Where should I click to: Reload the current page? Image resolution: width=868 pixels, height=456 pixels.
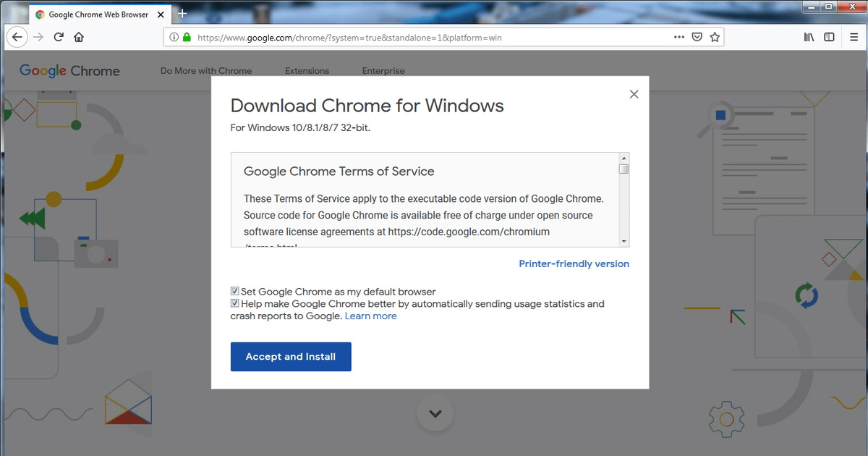click(x=58, y=37)
